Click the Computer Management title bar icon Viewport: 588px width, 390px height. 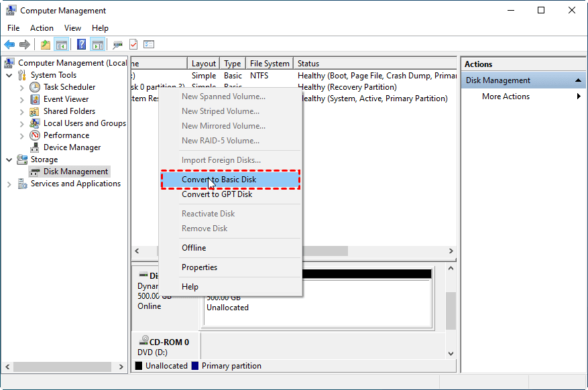coord(11,11)
